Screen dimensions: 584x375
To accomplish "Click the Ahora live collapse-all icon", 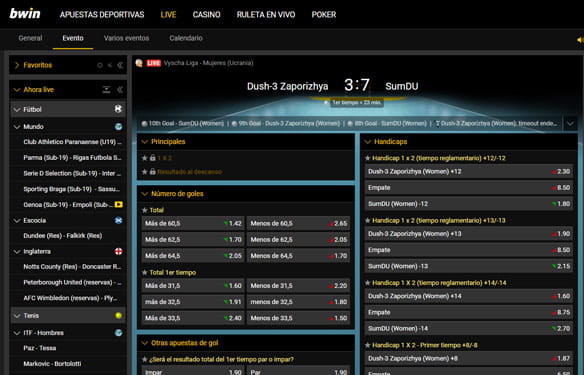I will (x=106, y=90).
